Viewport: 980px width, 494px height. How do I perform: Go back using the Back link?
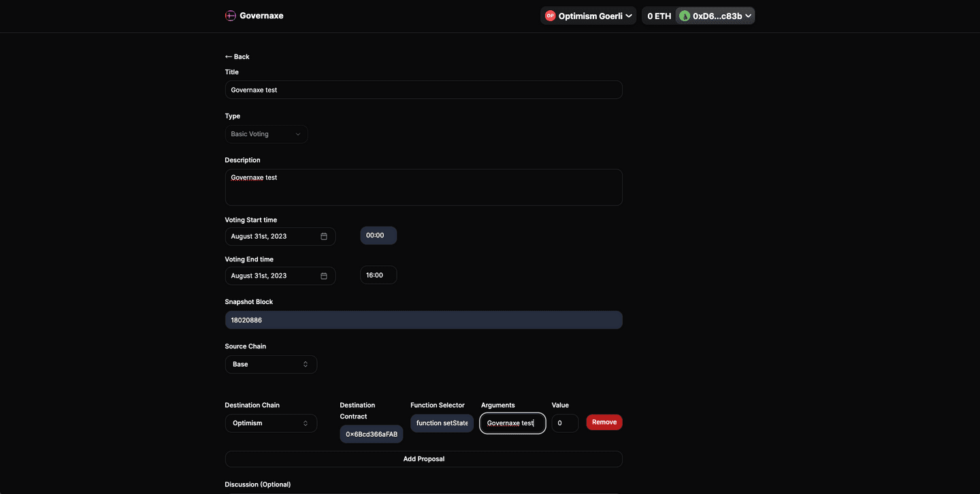(238, 56)
